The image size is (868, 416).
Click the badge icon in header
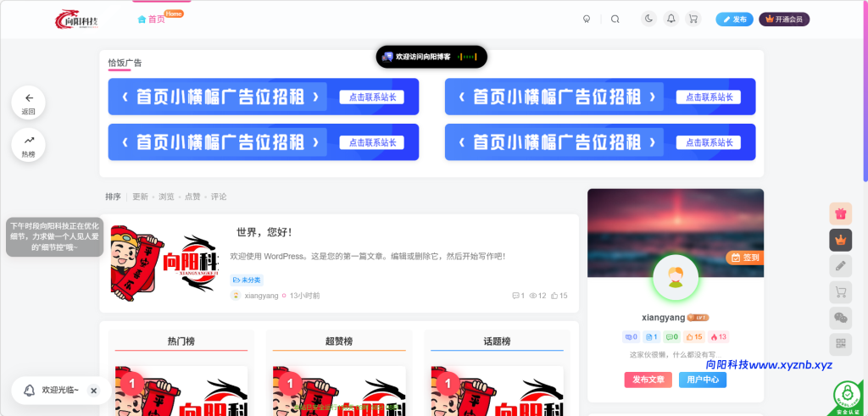(x=587, y=19)
